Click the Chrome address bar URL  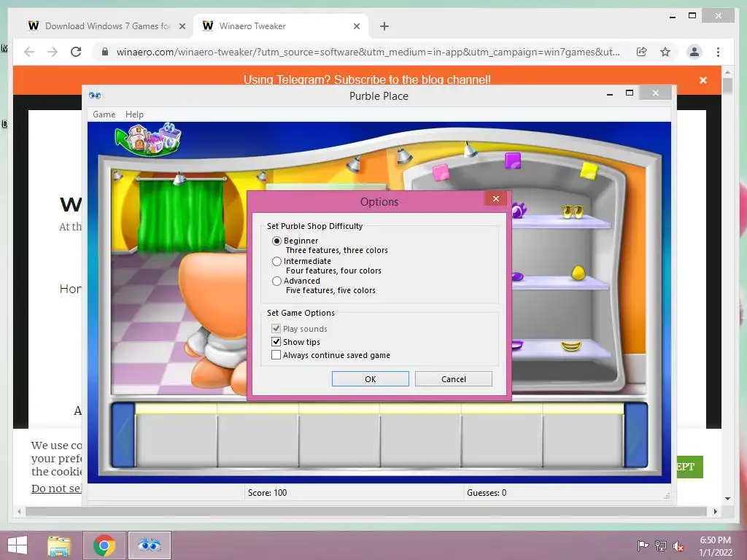[x=368, y=52]
